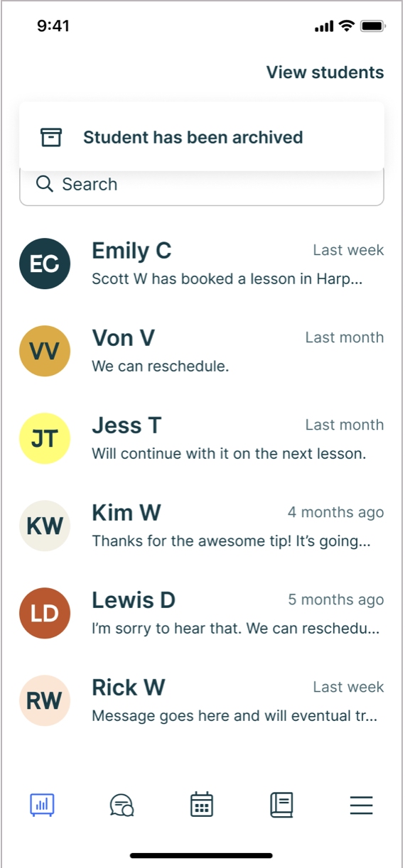
Task: Open the calendar icon in bottom bar
Action: [x=202, y=805]
